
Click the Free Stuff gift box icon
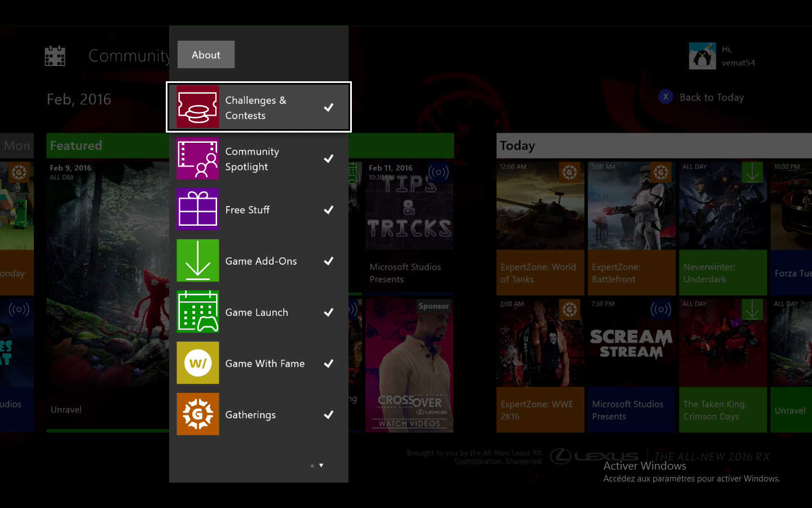pos(197,209)
